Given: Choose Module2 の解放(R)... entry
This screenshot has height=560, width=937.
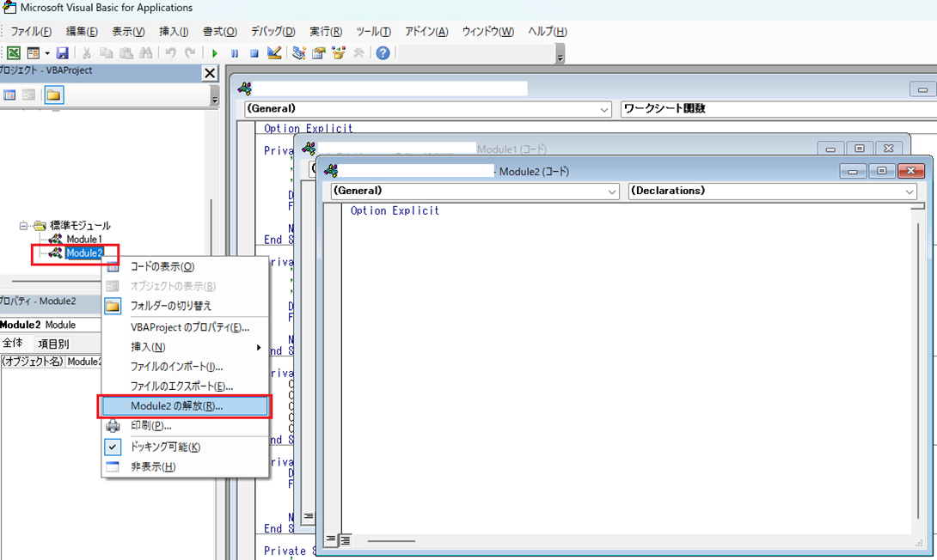Looking at the screenshot, I should click(x=185, y=406).
